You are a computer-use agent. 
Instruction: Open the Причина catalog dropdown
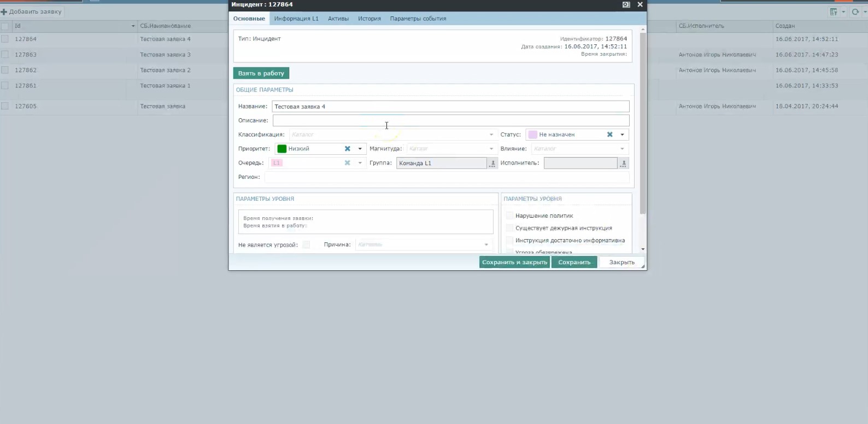pyautogui.click(x=486, y=245)
